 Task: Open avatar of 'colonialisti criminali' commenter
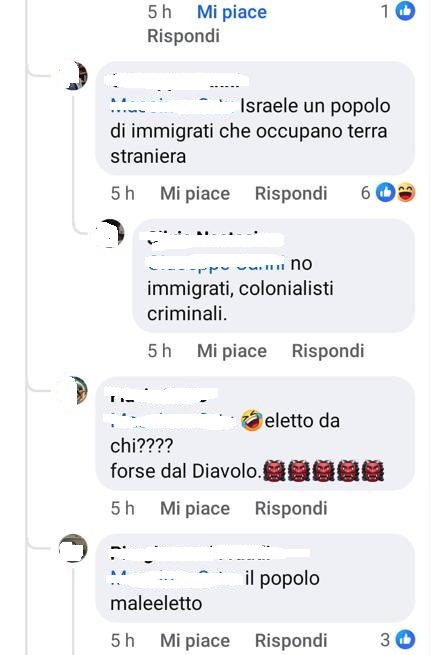pos(110,233)
